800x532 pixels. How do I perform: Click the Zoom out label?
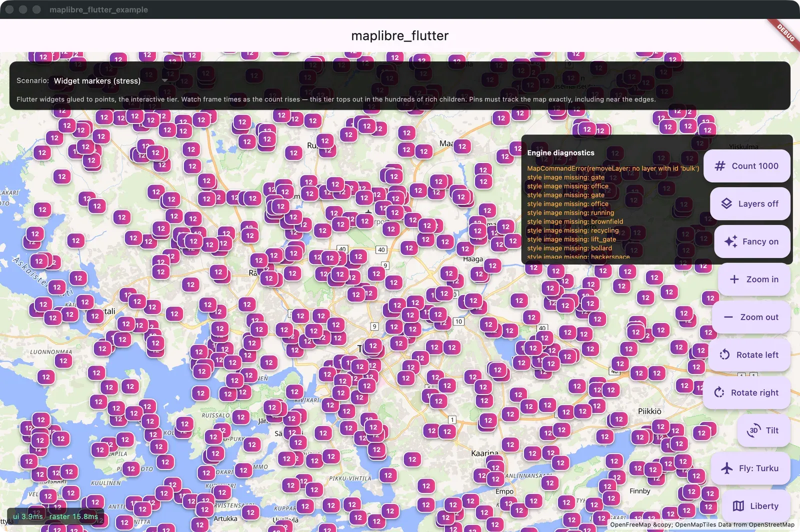[759, 317]
